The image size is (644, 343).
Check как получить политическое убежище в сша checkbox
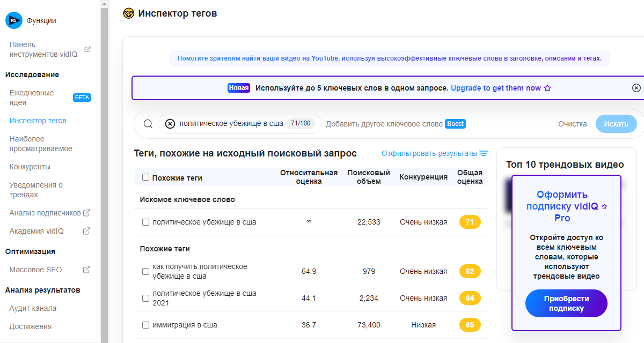click(x=145, y=271)
